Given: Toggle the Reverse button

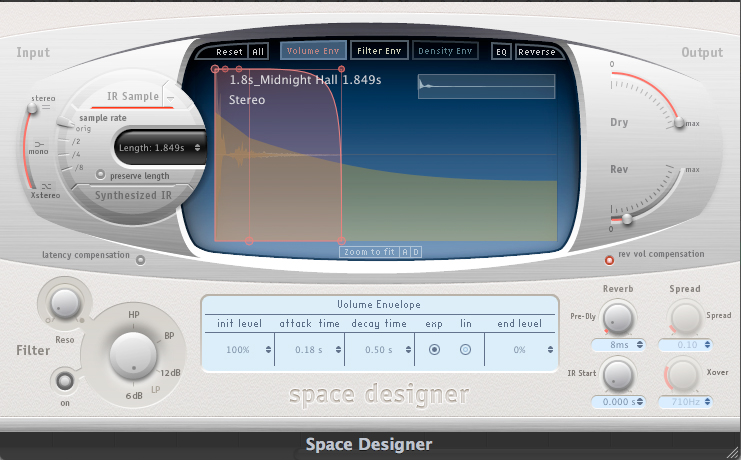Looking at the screenshot, I should [536, 52].
